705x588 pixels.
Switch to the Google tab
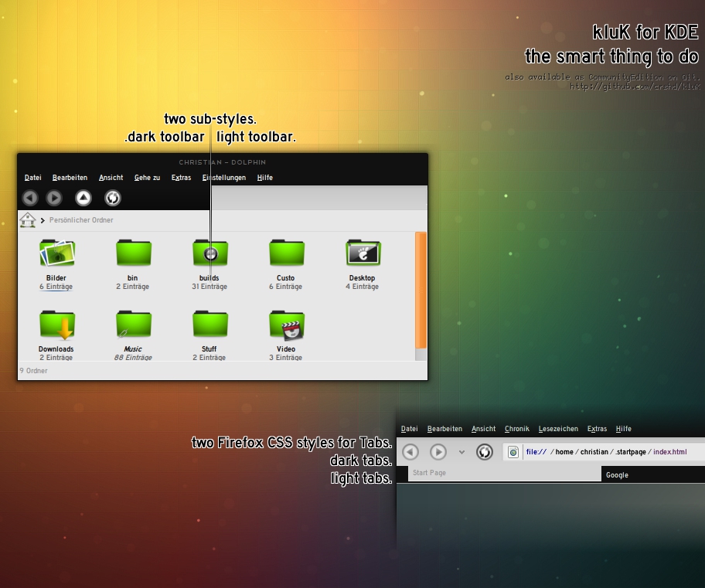pyautogui.click(x=653, y=474)
